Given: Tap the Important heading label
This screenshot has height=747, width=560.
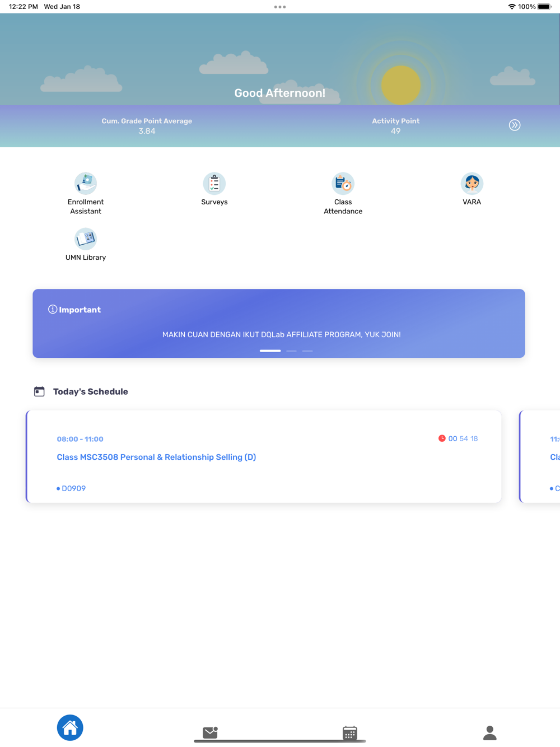Looking at the screenshot, I should pyautogui.click(x=80, y=310).
